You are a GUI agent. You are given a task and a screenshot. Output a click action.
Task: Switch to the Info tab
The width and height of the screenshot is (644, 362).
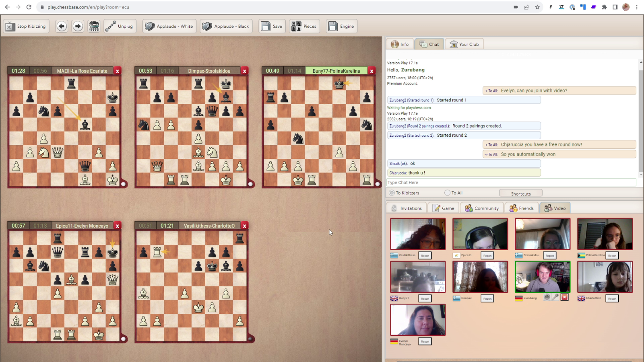tap(400, 44)
